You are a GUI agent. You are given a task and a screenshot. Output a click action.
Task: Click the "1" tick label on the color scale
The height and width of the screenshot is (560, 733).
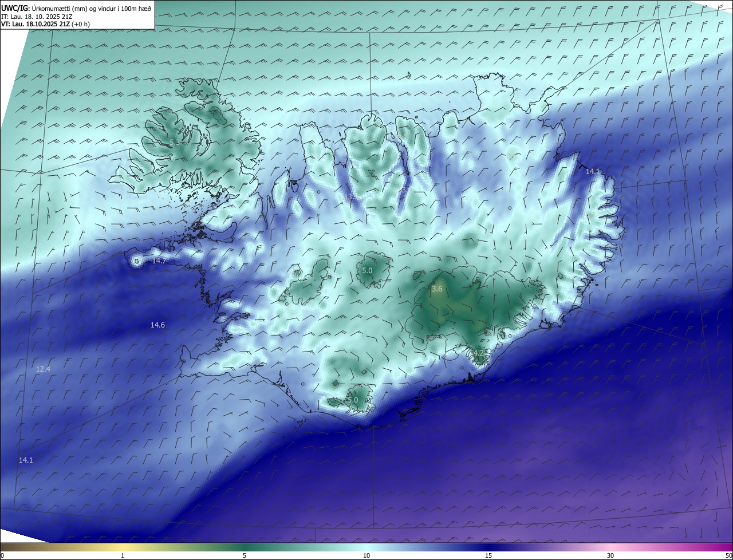pos(123,555)
